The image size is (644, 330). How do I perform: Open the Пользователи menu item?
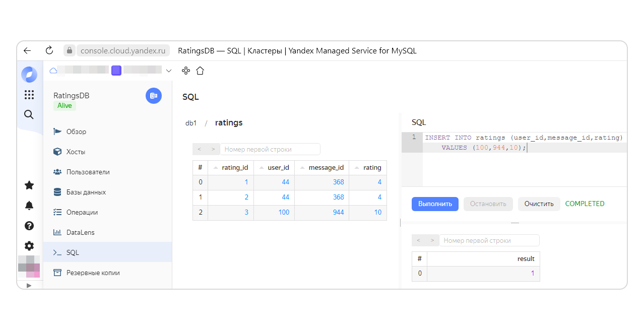coord(88,172)
